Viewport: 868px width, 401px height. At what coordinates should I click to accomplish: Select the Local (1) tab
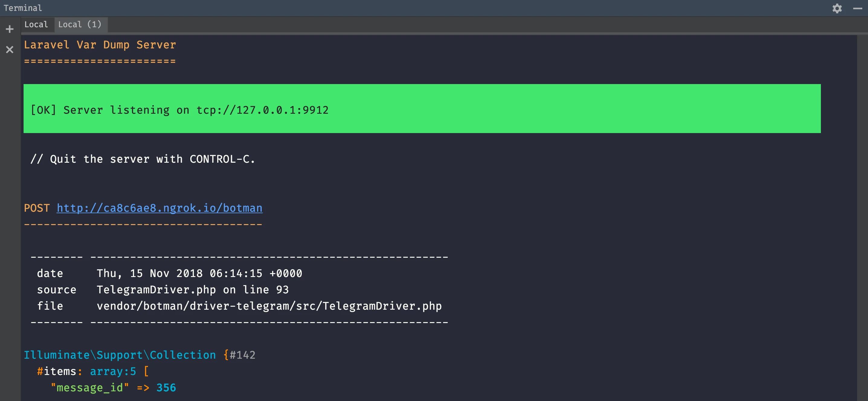point(80,24)
